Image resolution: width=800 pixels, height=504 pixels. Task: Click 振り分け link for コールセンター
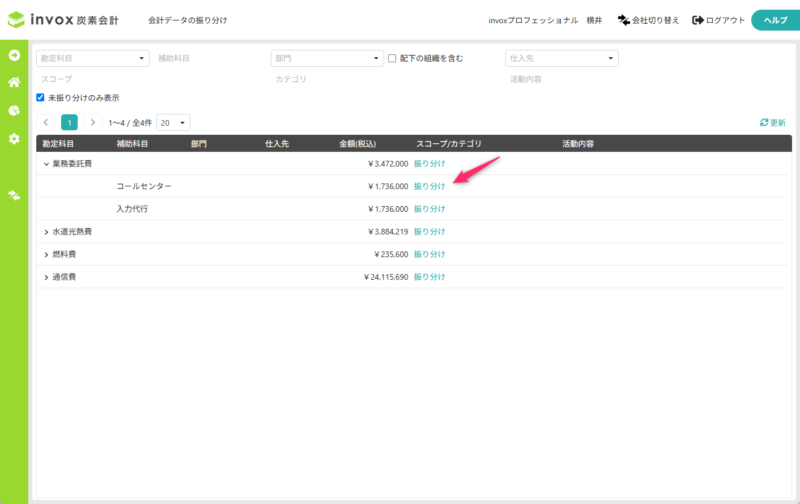(429, 186)
